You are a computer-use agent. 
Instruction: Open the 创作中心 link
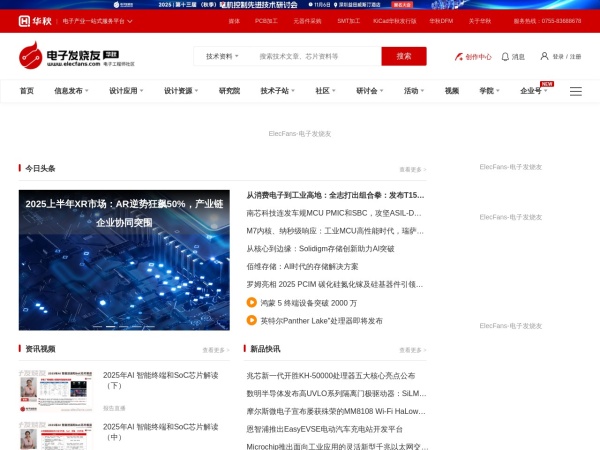[x=478, y=57]
